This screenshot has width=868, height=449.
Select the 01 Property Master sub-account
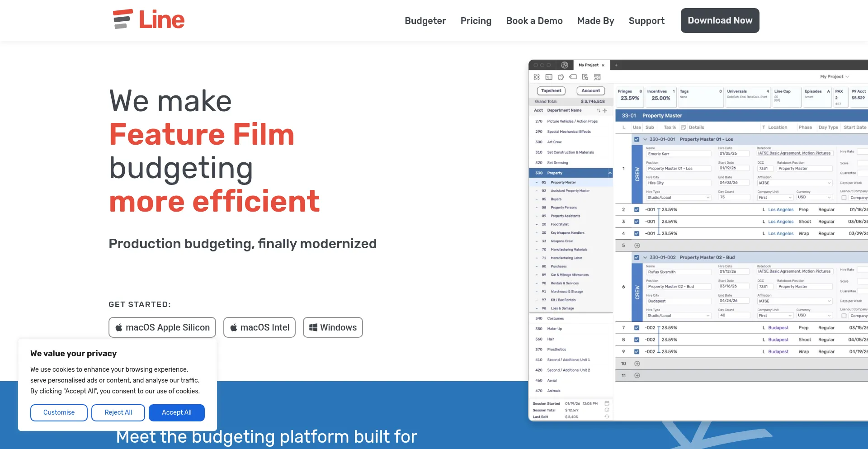point(571,182)
